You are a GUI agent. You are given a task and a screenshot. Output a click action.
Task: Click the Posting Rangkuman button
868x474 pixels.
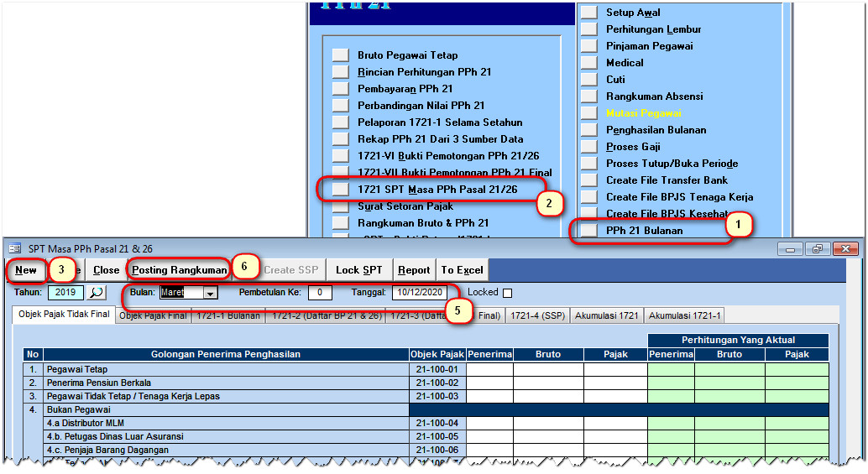(x=180, y=270)
